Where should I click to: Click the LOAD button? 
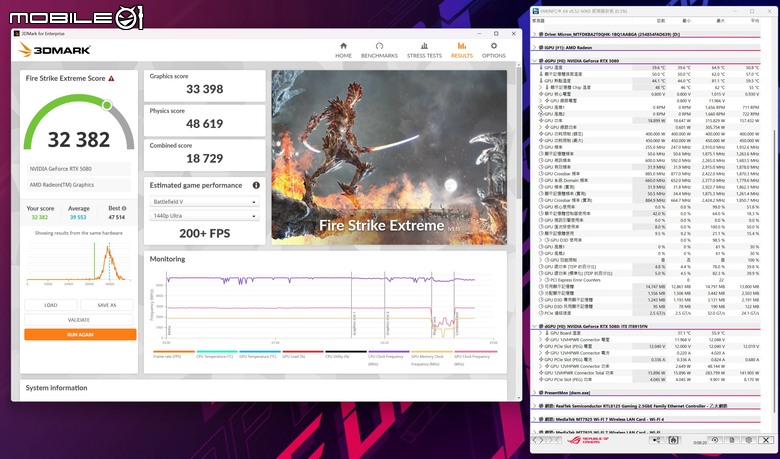click(x=51, y=305)
